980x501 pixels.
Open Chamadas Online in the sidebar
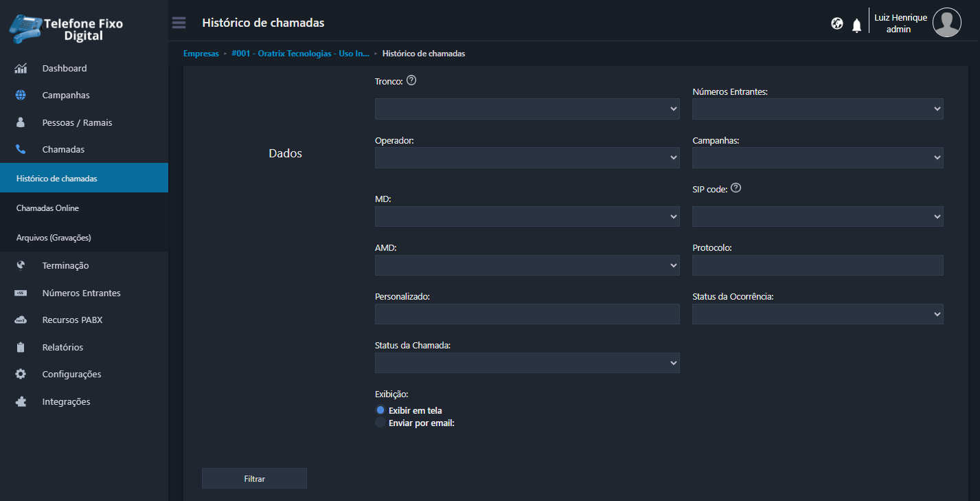(x=47, y=208)
